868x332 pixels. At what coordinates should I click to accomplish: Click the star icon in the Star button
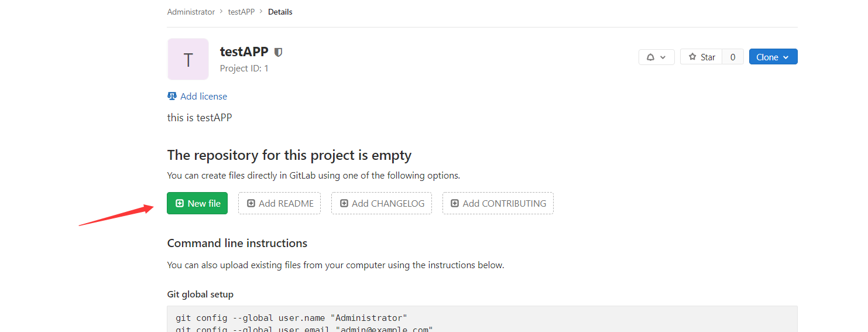[x=692, y=57]
